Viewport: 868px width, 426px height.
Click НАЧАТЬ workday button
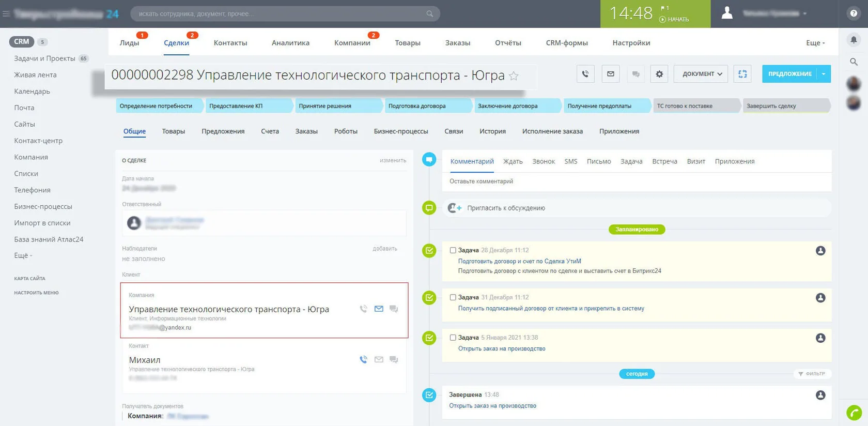click(674, 20)
